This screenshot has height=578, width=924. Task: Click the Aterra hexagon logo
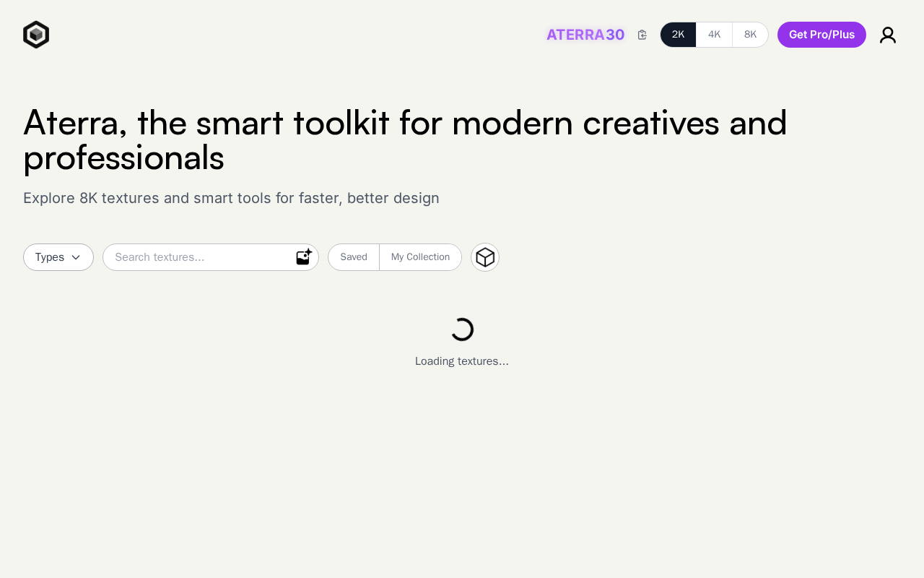pos(36,35)
